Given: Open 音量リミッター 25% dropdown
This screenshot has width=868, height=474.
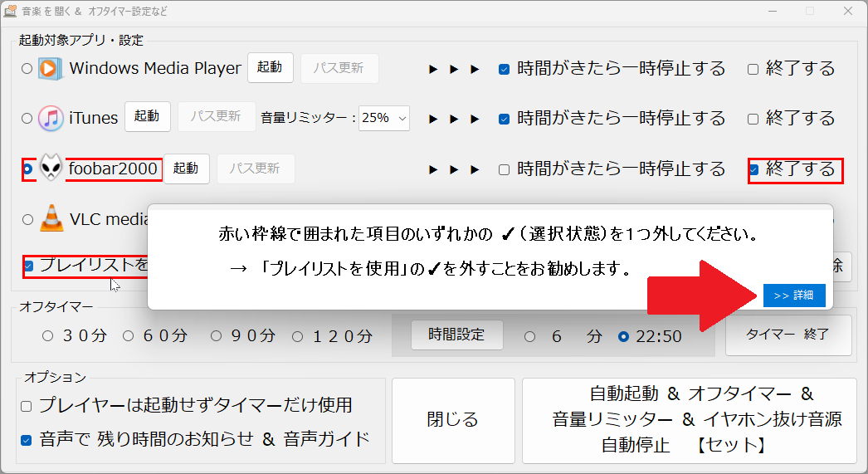Looking at the screenshot, I should (383, 118).
